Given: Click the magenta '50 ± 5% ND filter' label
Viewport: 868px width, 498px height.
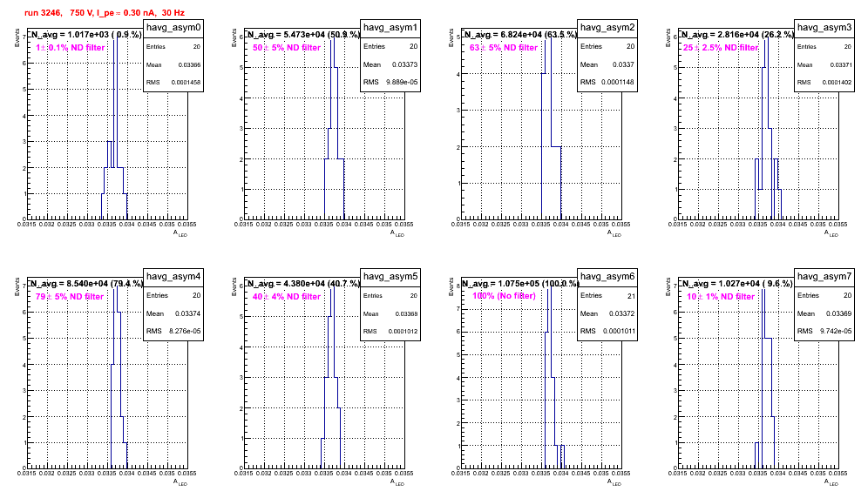Looking at the screenshot, I should (x=287, y=48).
